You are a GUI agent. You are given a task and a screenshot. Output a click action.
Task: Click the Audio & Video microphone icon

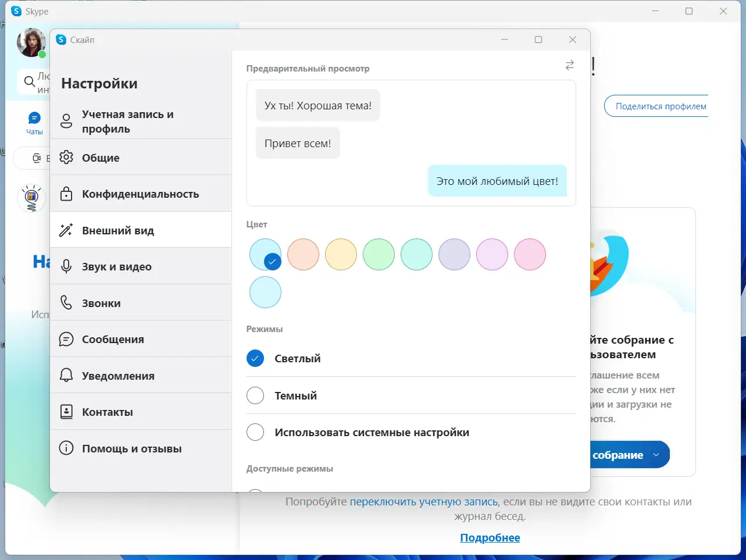66,266
